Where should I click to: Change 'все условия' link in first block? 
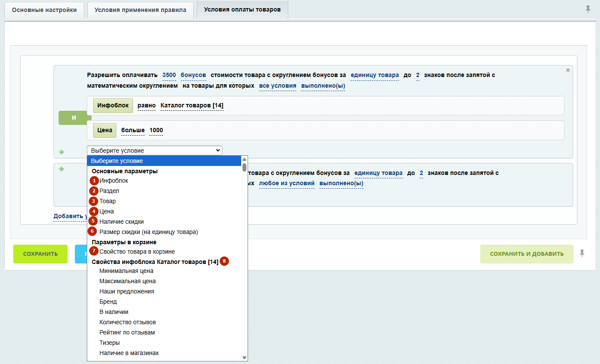tap(278, 86)
